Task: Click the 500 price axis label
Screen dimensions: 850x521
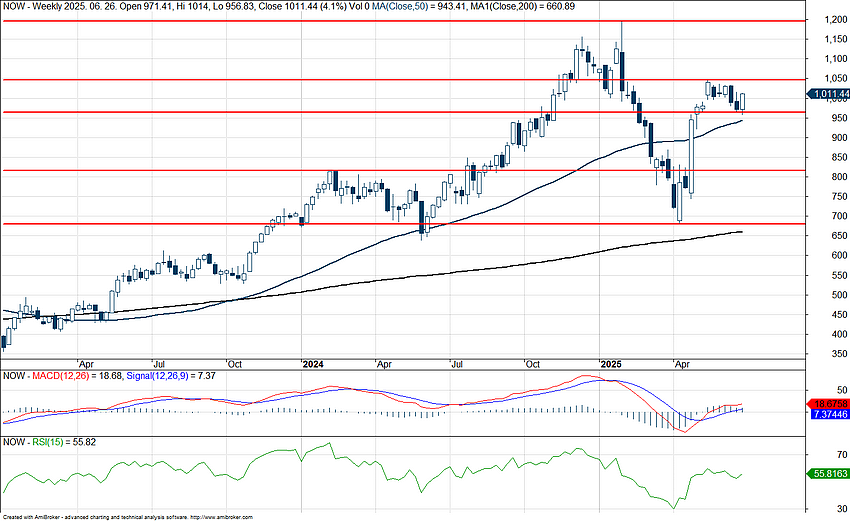Action: pyautogui.click(x=839, y=295)
